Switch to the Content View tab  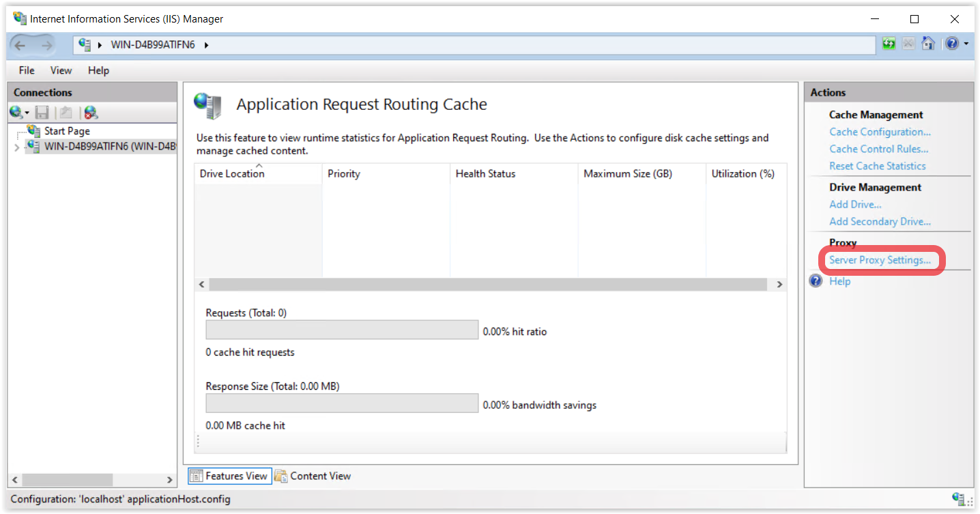point(313,476)
